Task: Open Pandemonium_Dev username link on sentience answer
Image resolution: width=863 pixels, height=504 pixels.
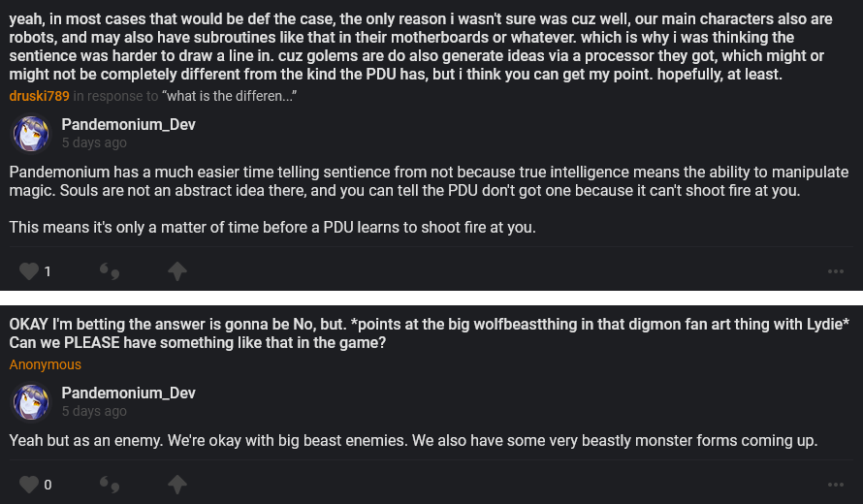Action: click(x=128, y=125)
